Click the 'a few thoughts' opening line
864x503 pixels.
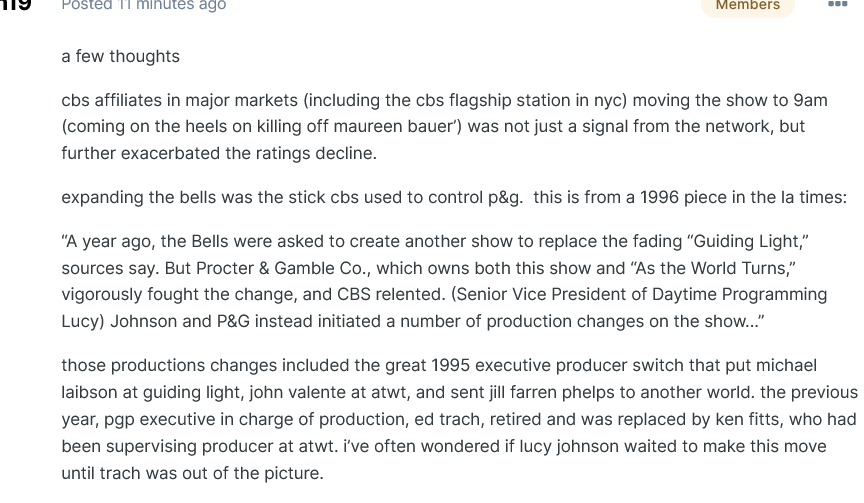click(x=121, y=56)
